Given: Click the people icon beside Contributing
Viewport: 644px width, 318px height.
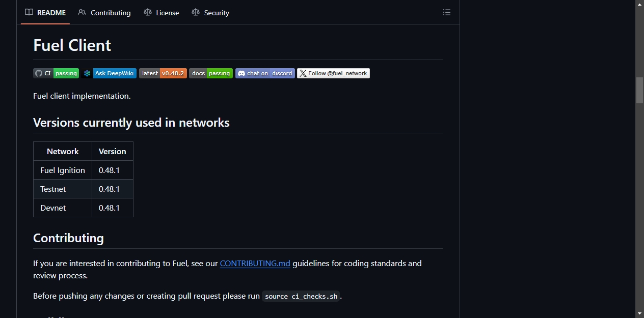Looking at the screenshot, I should (82, 12).
